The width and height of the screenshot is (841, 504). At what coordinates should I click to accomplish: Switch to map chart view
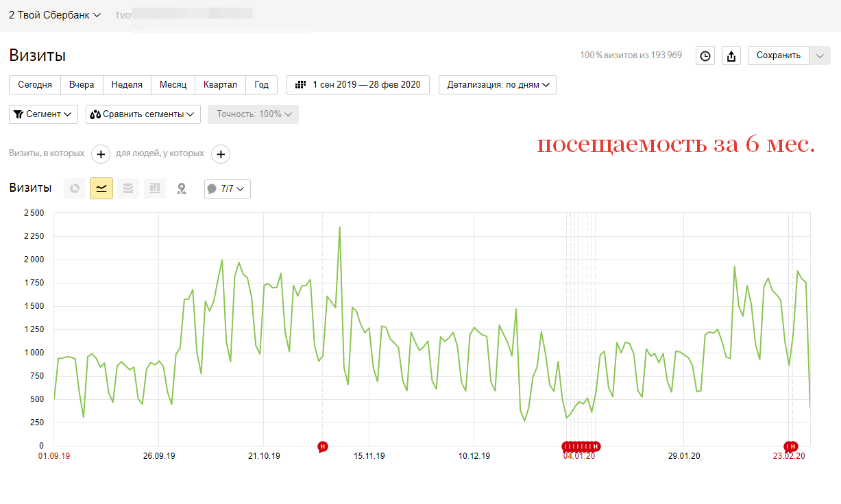click(x=182, y=188)
